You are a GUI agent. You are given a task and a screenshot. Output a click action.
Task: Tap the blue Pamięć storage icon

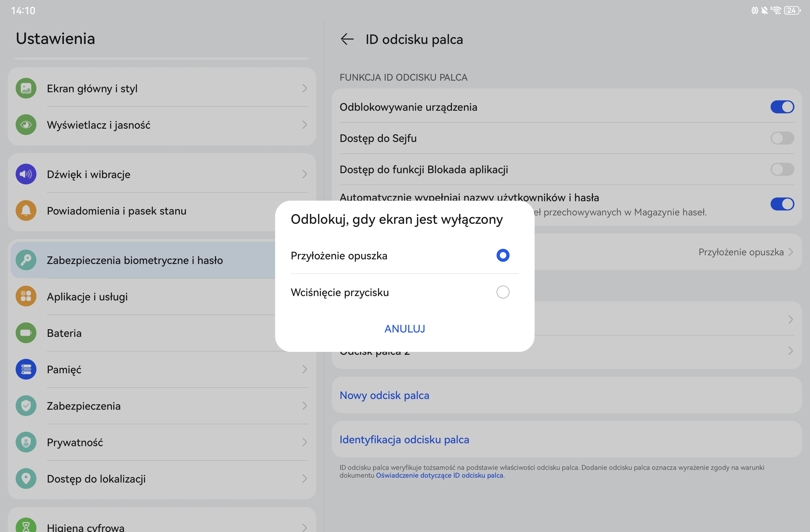26,370
